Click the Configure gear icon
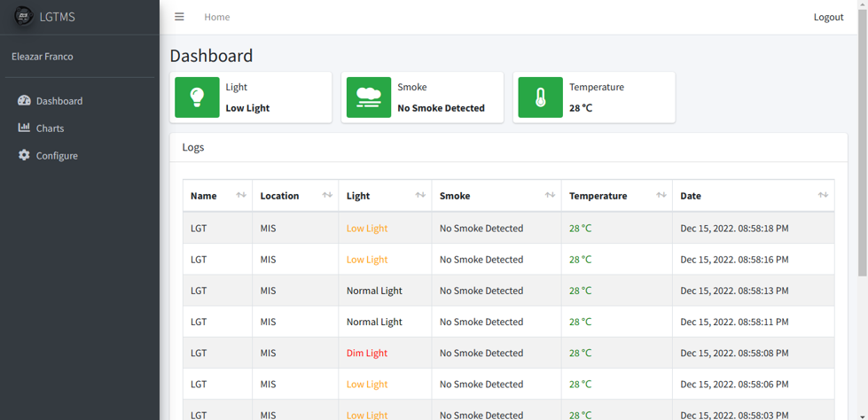The width and height of the screenshot is (868, 420). coord(24,155)
